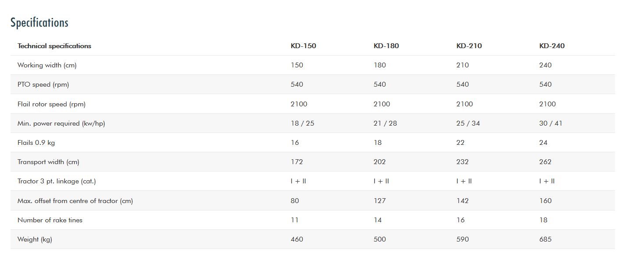Click the Working width (cm) row label
The image size is (644, 263).
coord(47,65)
